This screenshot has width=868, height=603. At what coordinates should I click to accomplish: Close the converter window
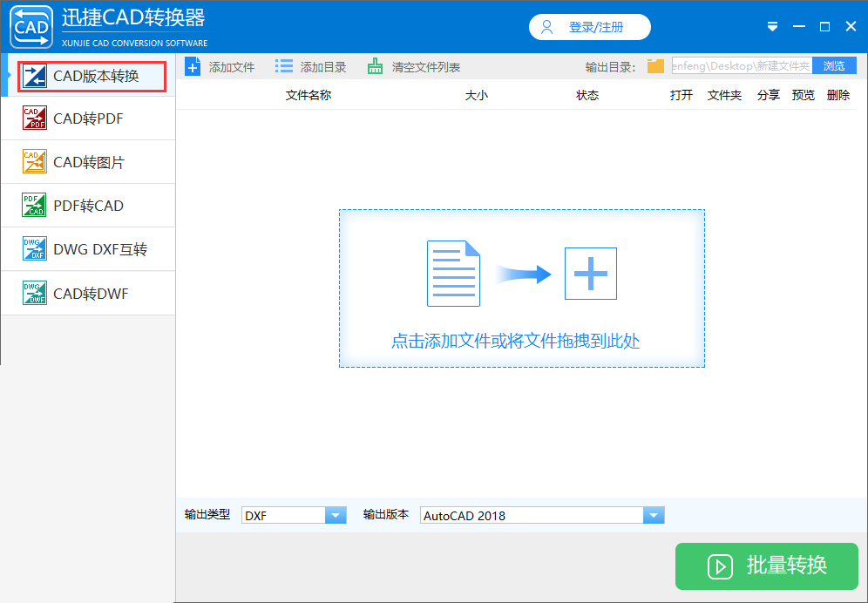pyautogui.click(x=851, y=27)
